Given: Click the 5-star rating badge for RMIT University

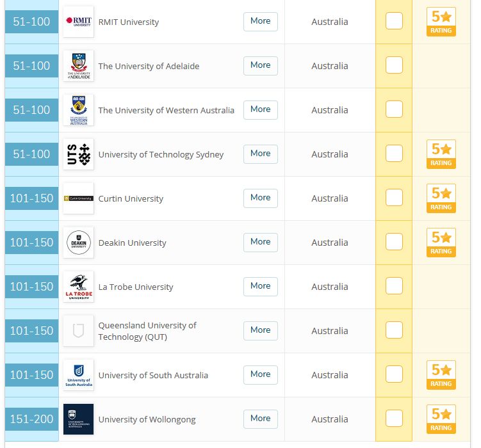Looking at the screenshot, I should (x=441, y=22).
